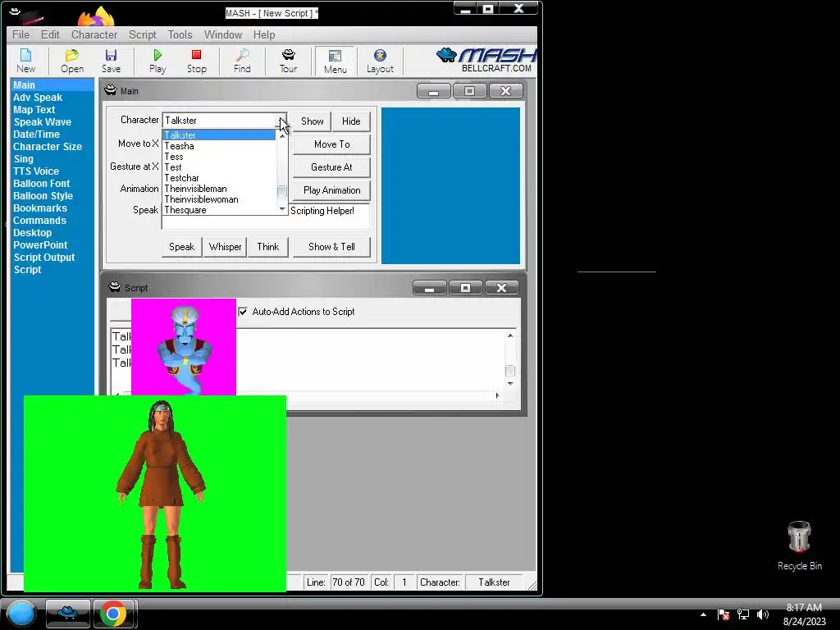Open the Character menu

point(94,34)
